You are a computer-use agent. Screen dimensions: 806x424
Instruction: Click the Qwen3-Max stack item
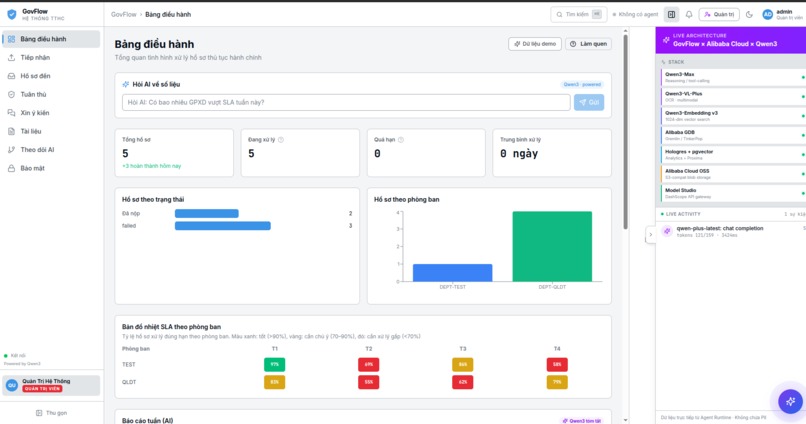coord(733,77)
